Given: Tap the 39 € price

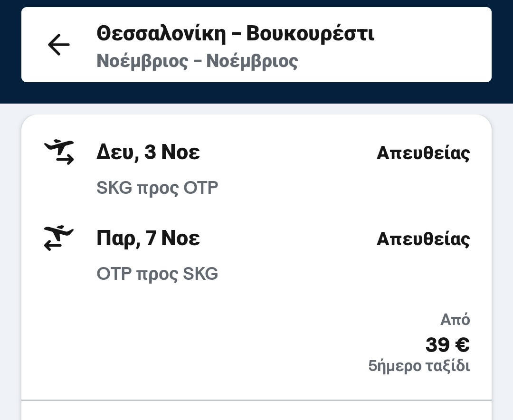Looking at the screenshot, I should coord(447,345).
